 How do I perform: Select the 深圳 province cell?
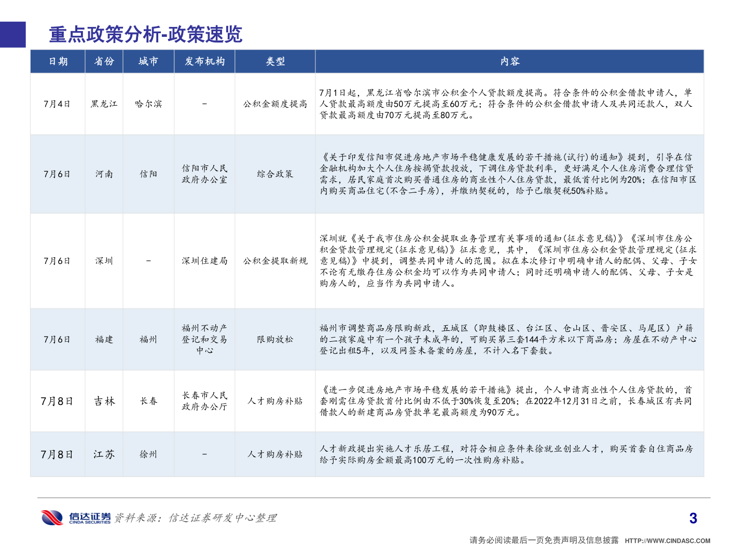(104, 261)
